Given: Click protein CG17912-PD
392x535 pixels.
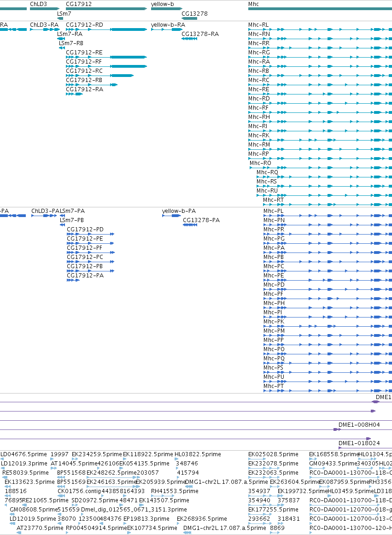Looking at the screenshot, I should click(85, 229).
